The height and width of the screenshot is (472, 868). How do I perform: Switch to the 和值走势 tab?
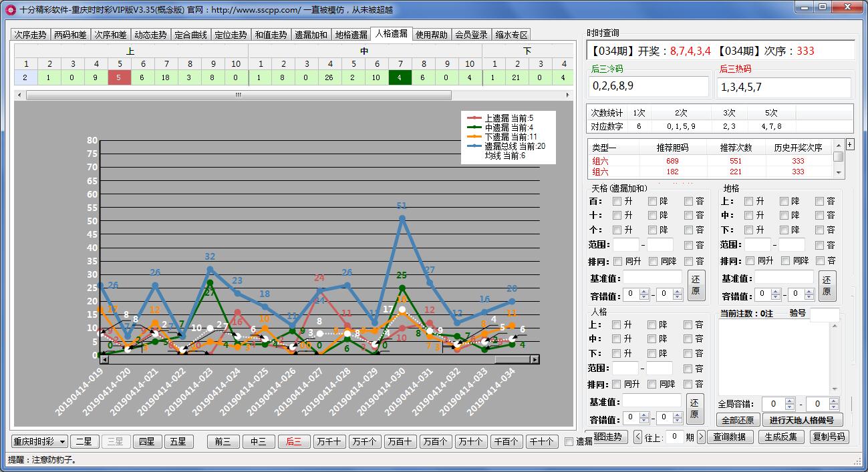271,35
